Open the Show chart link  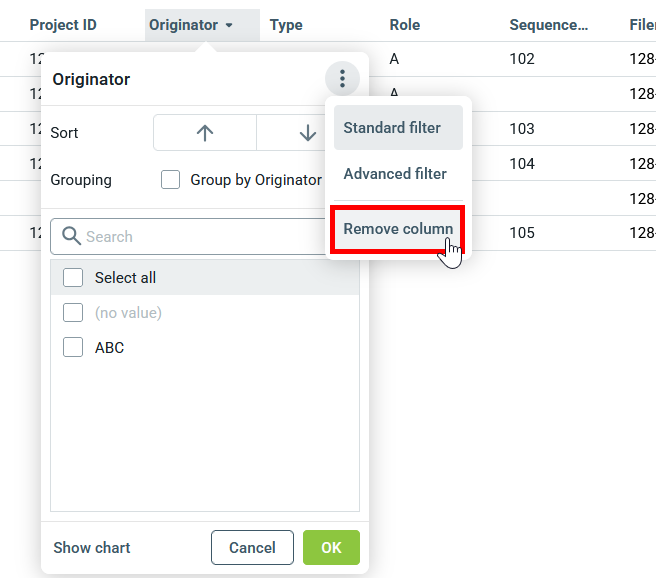92,548
